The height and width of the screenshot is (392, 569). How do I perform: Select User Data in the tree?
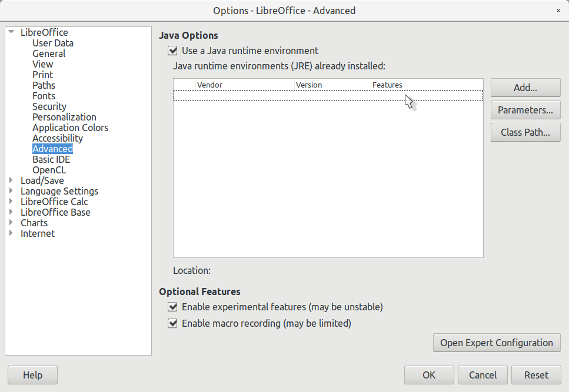point(53,43)
